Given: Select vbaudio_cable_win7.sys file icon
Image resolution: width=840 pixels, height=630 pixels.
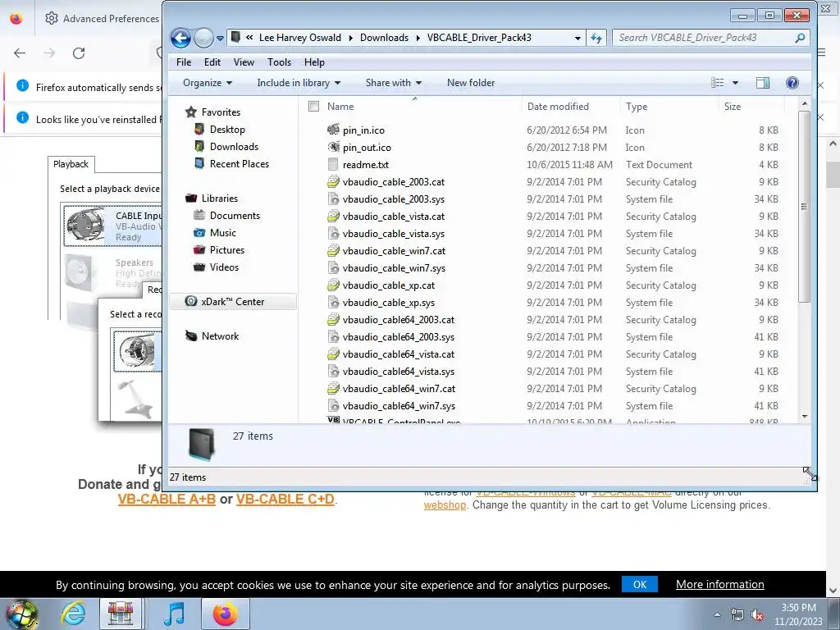Looking at the screenshot, I should (333, 268).
